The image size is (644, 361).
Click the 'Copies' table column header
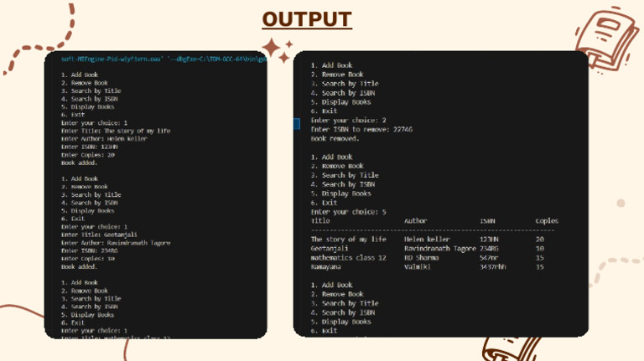point(547,220)
